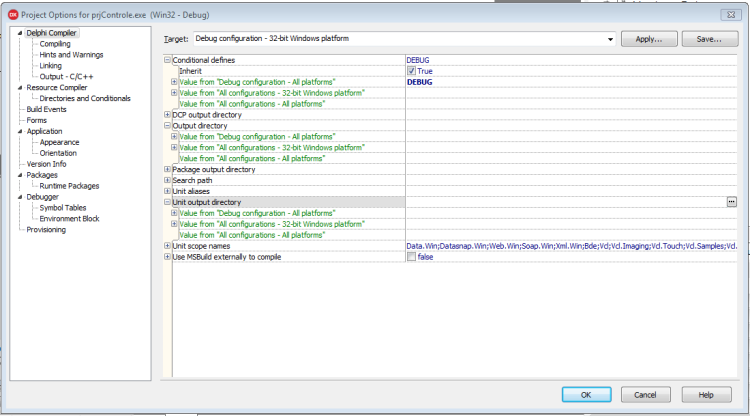Click the Apply... button
750x416 pixels.
(649, 39)
